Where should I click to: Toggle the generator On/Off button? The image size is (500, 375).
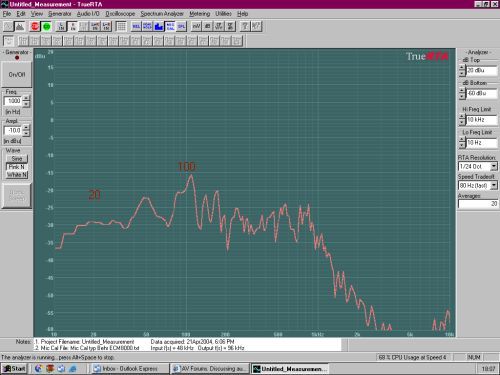(17, 74)
